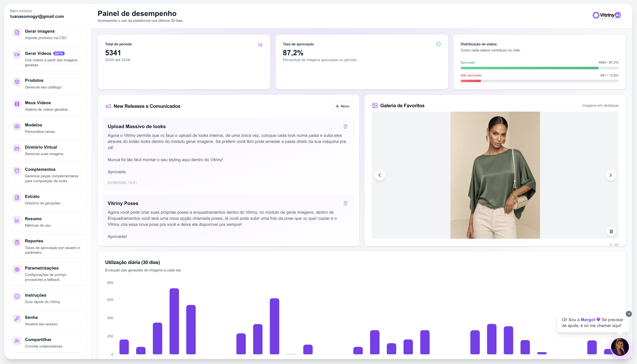Screen dimensions: 637x364
Task: Add a new announcement with Novo
Action: [342, 106]
